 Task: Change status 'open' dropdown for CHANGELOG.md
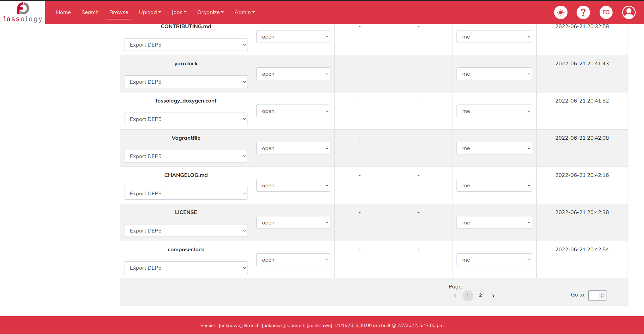[x=293, y=185]
